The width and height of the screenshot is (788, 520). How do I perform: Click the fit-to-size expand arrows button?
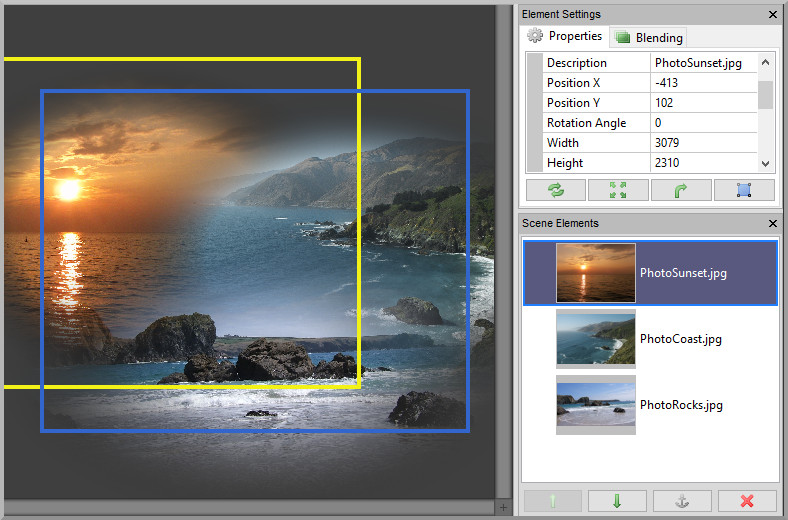(618, 190)
